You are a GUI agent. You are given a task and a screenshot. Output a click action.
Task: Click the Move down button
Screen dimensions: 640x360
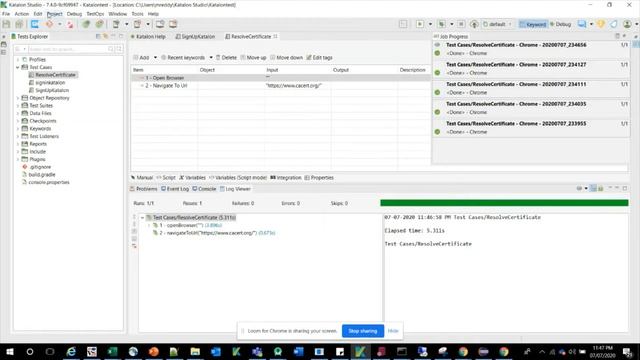287,58
